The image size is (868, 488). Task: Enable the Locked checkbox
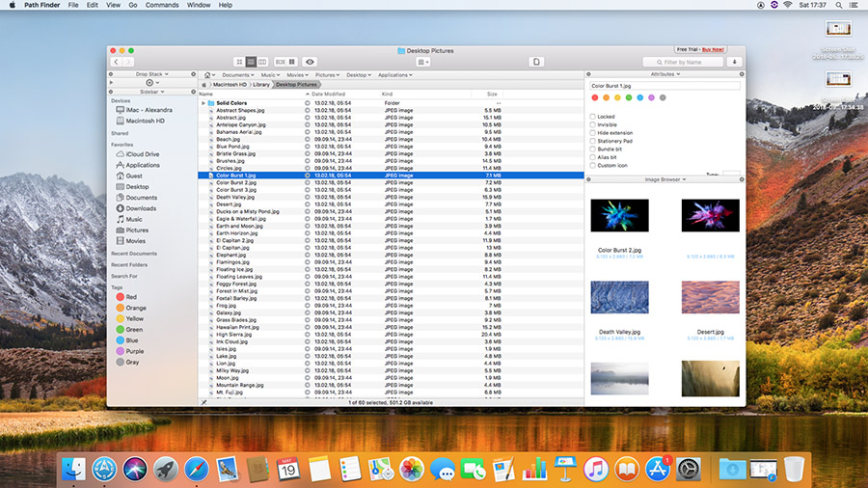[x=593, y=117]
